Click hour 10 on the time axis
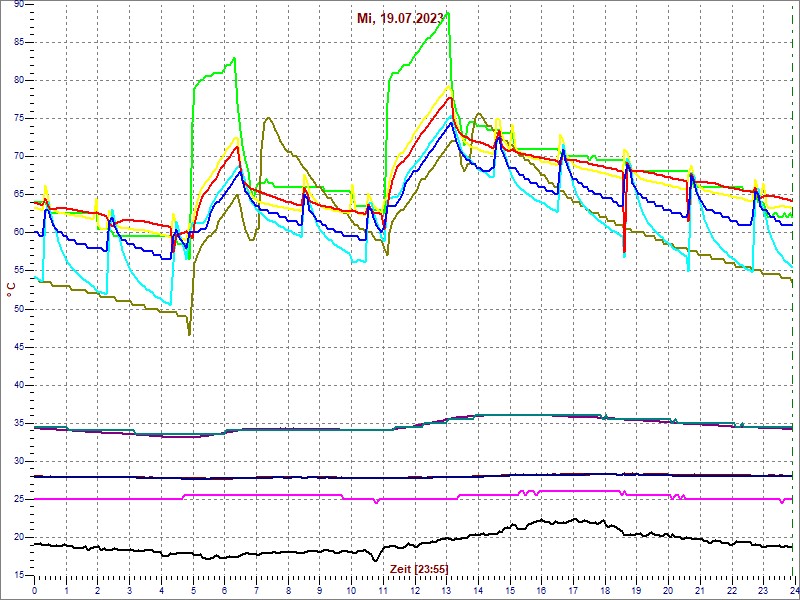The width and height of the screenshot is (800, 600). pyautogui.click(x=352, y=590)
